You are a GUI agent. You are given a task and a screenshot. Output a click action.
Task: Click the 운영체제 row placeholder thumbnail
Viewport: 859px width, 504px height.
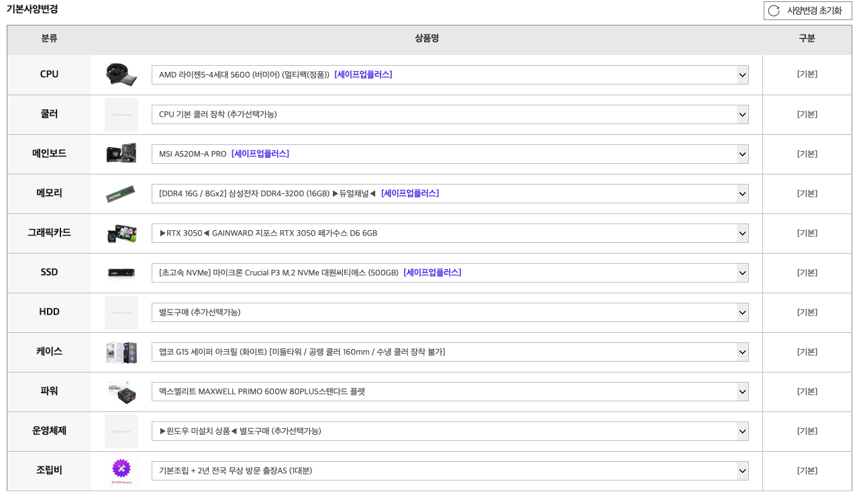point(121,432)
